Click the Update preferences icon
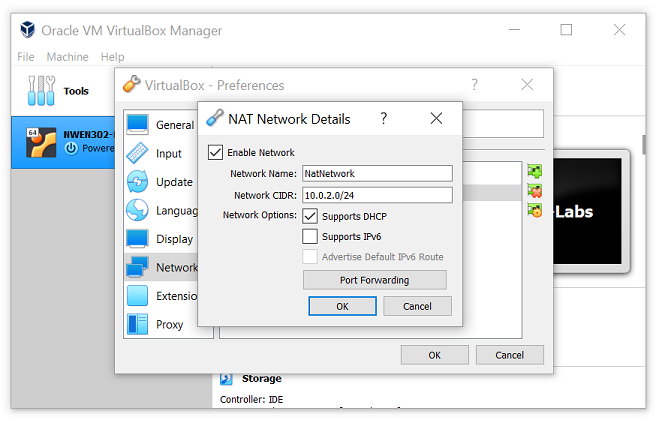The width and height of the screenshot is (659, 423). [x=137, y=182]
